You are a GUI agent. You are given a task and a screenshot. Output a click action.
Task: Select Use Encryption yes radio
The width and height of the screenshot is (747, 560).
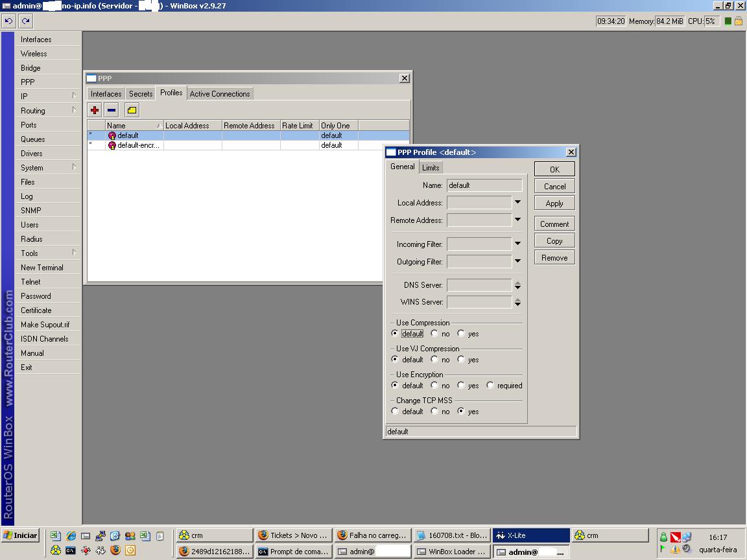click(x=460, y=385)
